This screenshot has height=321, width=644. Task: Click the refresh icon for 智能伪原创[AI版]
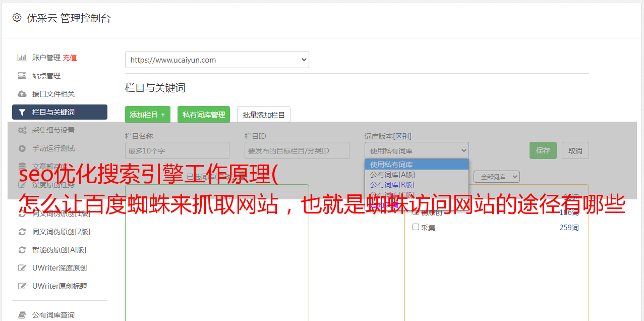pyautogui.click(x=22, y=250)
